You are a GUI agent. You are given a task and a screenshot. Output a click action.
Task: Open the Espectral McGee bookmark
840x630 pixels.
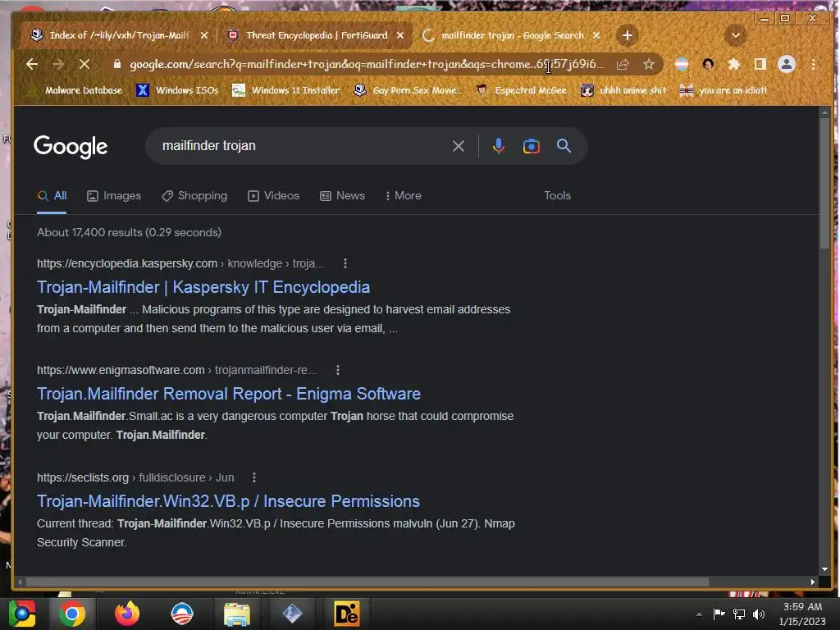pos(522,90)
